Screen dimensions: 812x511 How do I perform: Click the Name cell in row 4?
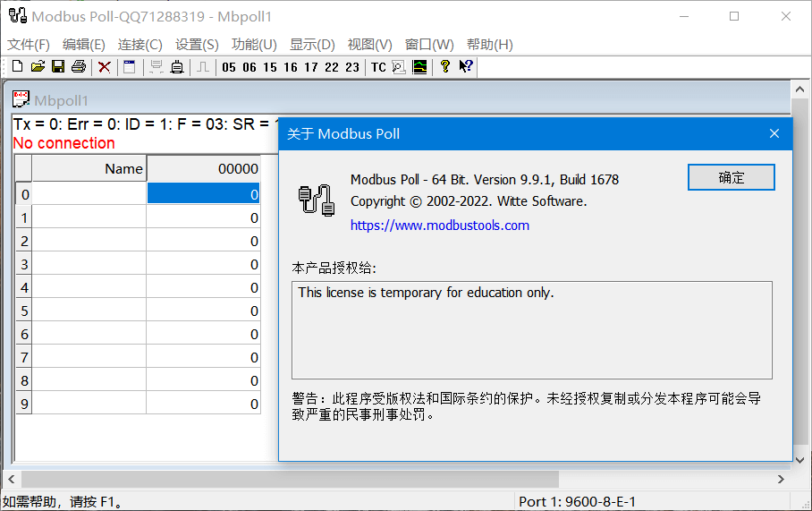[89, 287]
